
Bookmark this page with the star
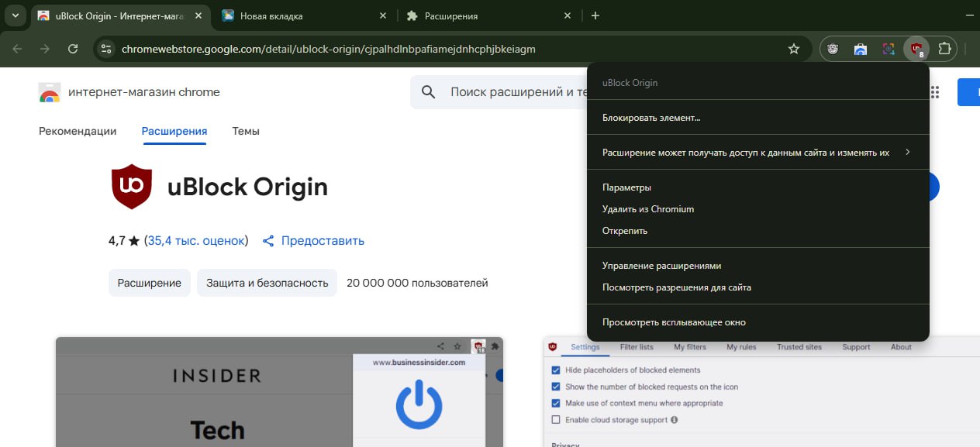[x=793, y=49]
